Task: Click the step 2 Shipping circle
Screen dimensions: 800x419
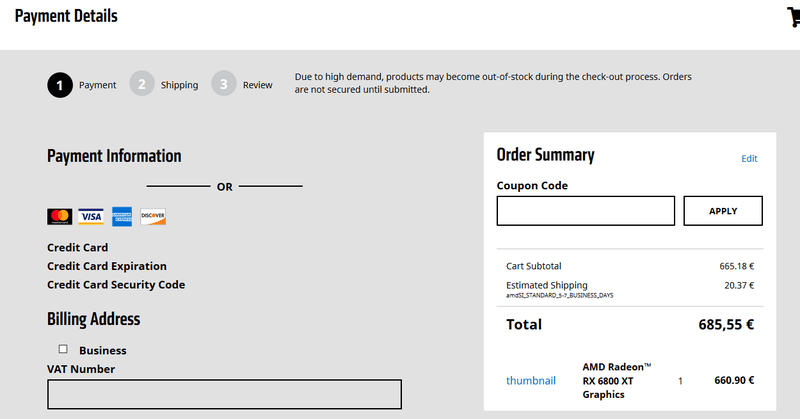Action: tap(142, 85)
